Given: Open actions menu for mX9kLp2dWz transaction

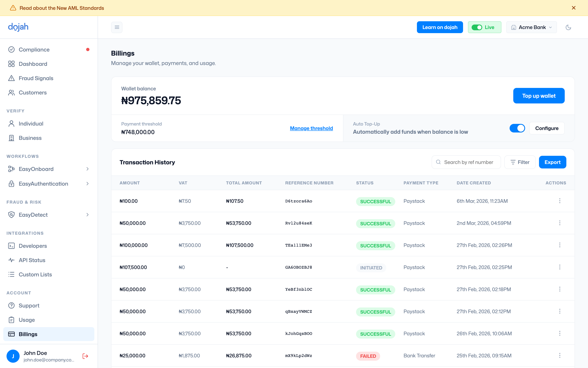Looking at the screenshot, I should tap(560, 355).
